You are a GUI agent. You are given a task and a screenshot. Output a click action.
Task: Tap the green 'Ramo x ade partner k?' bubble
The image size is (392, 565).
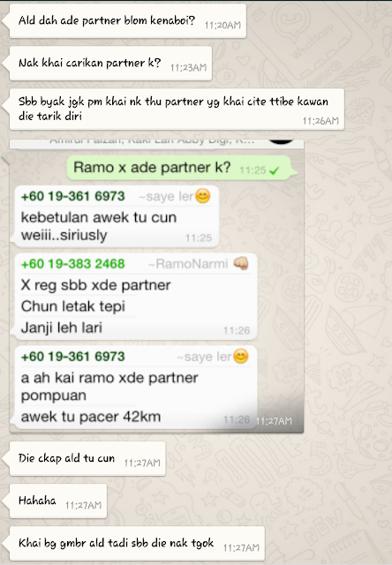(179, 168)
